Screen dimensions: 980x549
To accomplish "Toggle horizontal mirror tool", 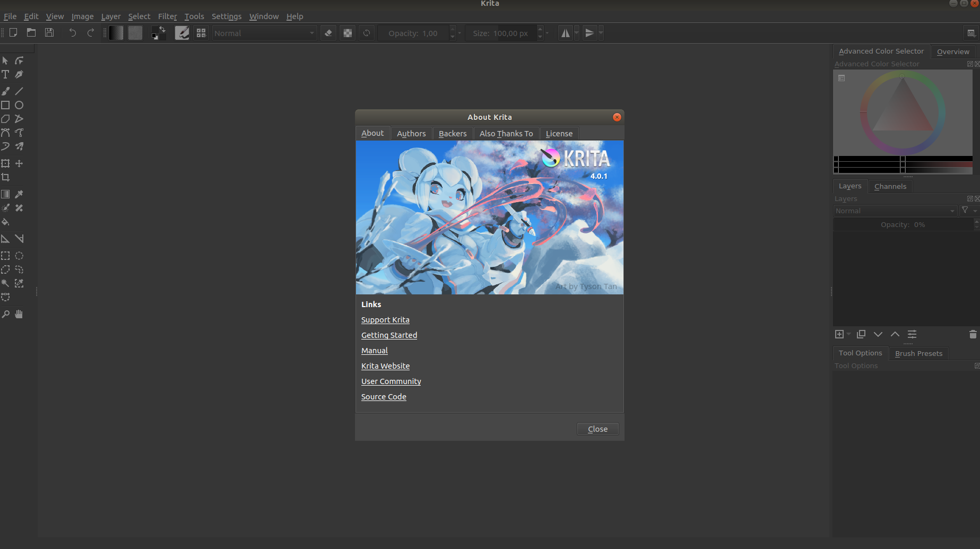I will click(x=566, y=33).
